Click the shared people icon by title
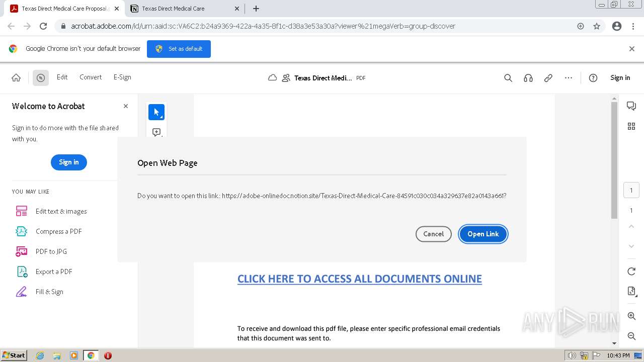Image resolution: width=644 pixels, height=362 pixels. [286, 78]
